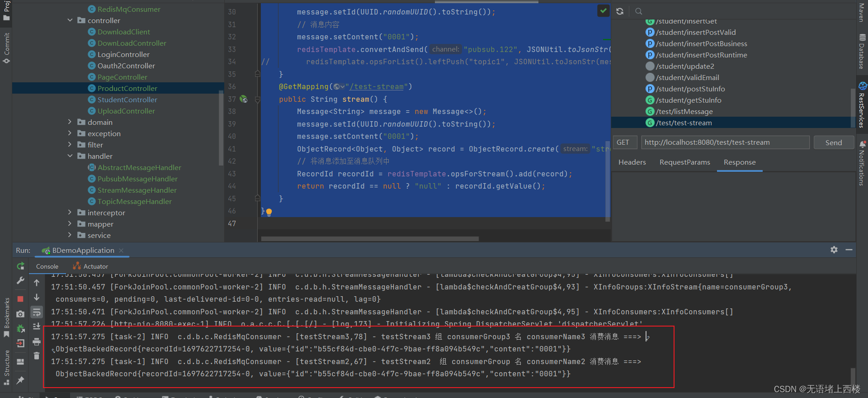Viewport: 868px width, 398px height.
Task: Close the BDemoApplication run tab
Action: point(121,250)
